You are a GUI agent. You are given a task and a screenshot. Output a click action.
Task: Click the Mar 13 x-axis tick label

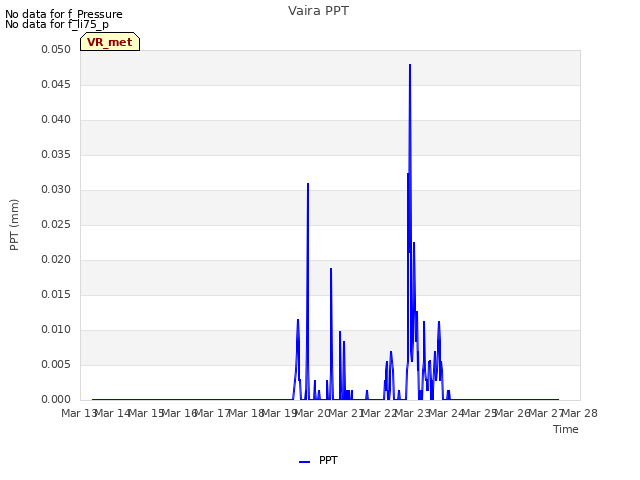pos(79,413)
